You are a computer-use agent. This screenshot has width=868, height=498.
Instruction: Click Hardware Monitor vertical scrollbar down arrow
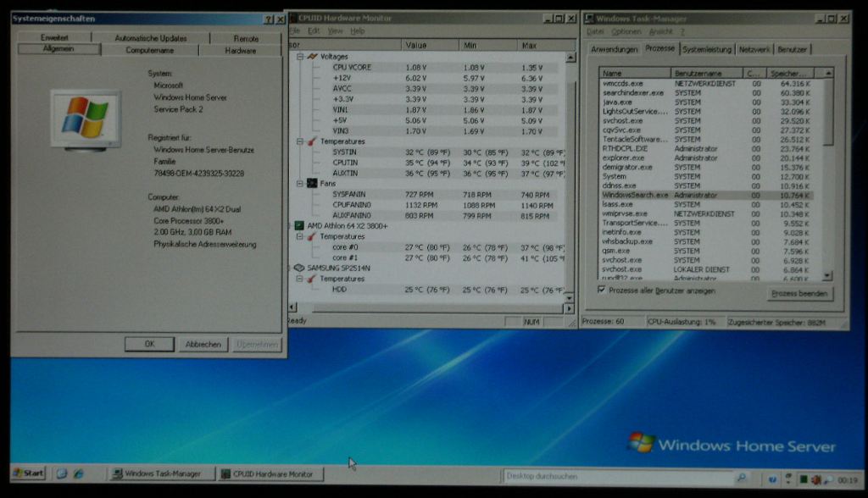tap(569, 297)
